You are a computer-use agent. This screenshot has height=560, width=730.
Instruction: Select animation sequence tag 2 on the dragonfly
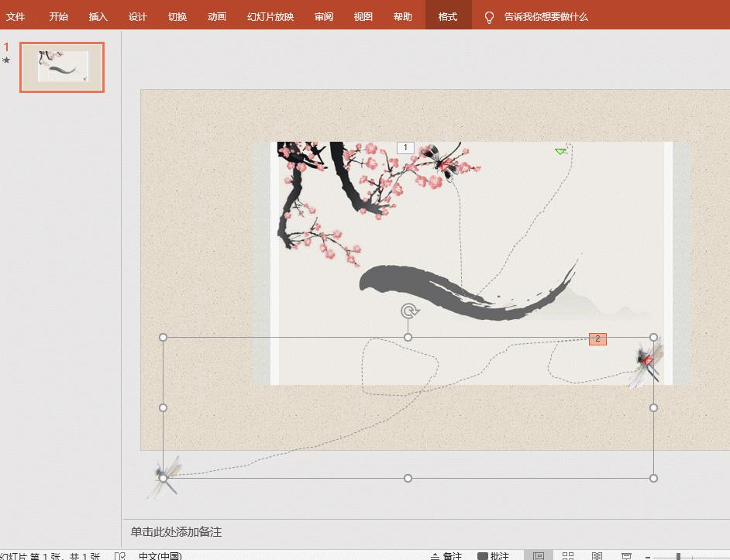[x=597, y=338]
